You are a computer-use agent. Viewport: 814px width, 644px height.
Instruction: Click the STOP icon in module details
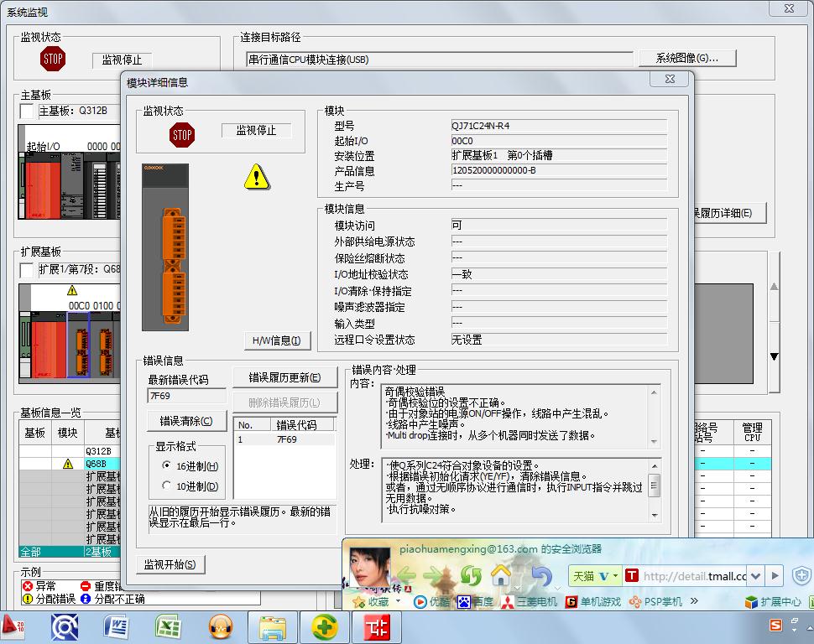[x=182, y=134]
